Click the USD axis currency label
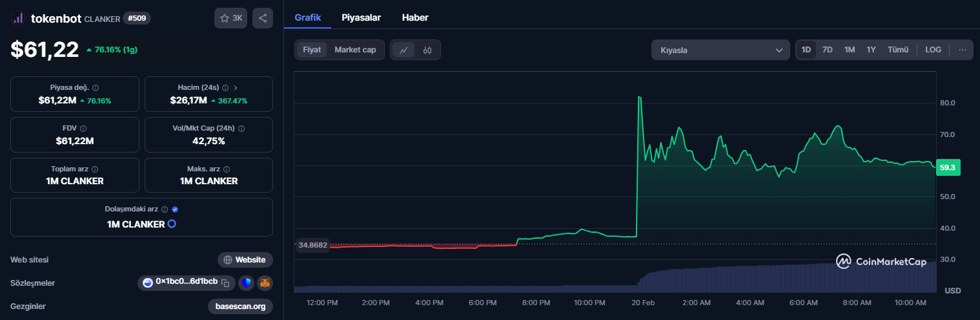This screenshot has width=980, height=320. click(953, 291)
